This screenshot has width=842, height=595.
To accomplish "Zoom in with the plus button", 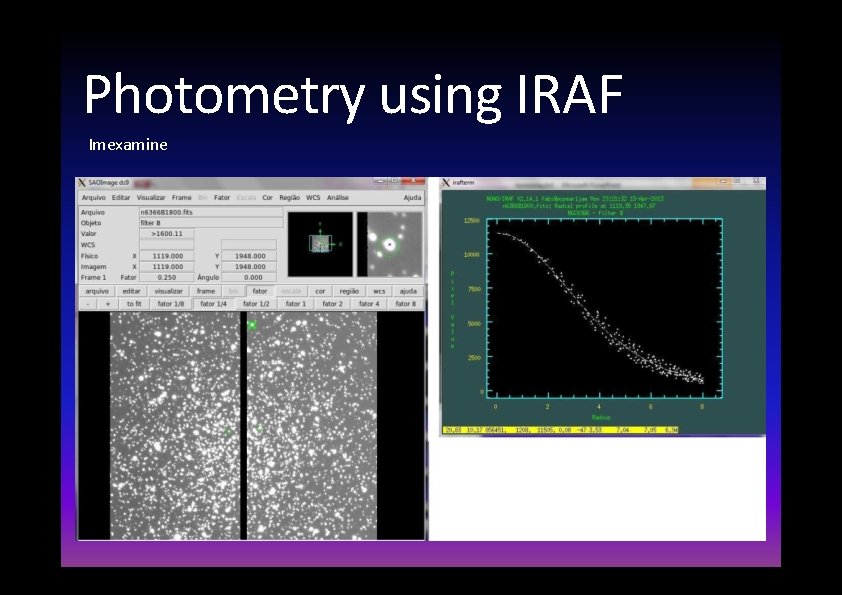I will (108, 304).
